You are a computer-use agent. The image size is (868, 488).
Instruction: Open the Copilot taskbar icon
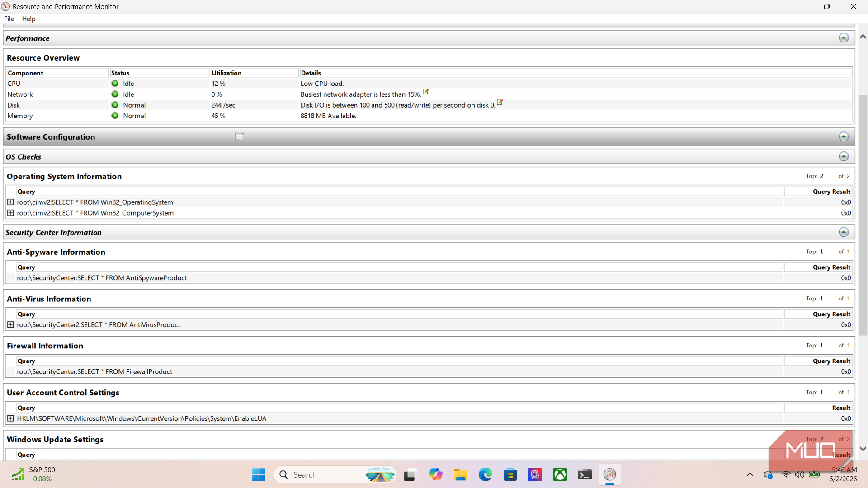pyautogui.click(x=436, y=475)
